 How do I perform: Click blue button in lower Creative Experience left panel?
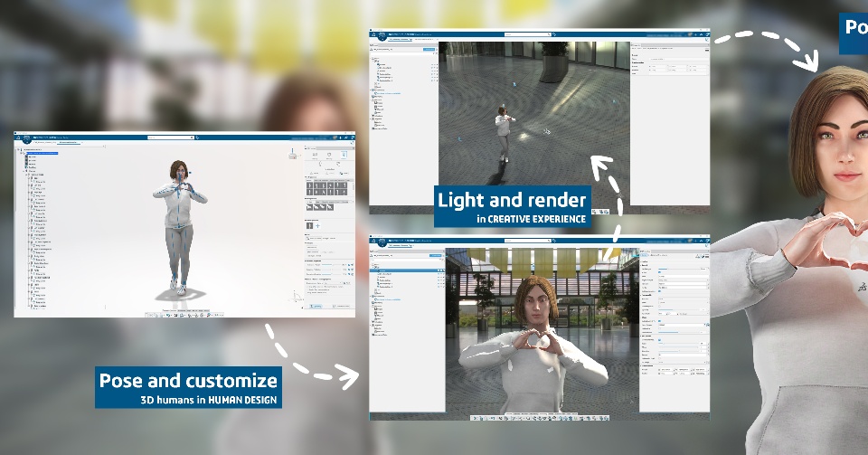(x=436, y=256)
